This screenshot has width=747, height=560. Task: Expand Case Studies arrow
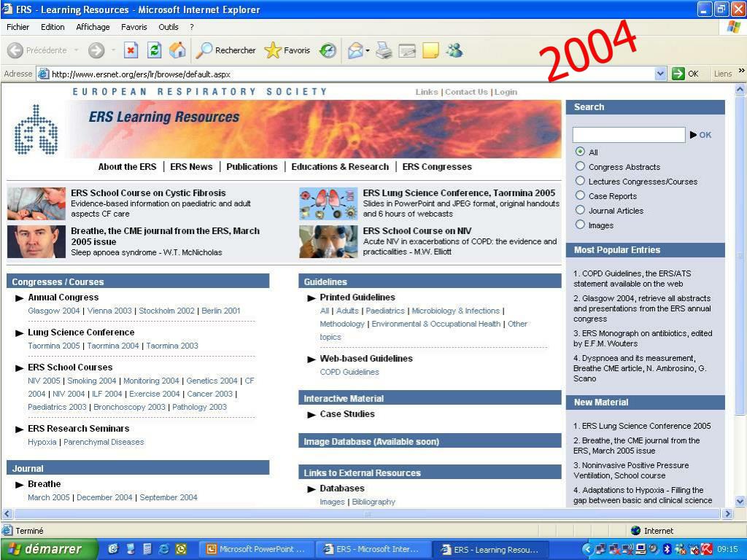click(311, 415)
